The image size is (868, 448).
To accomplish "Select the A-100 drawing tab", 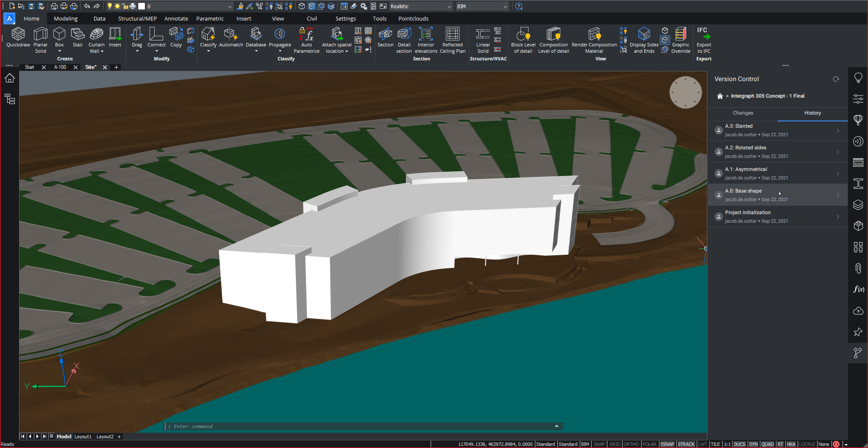I will coord(59,67).
